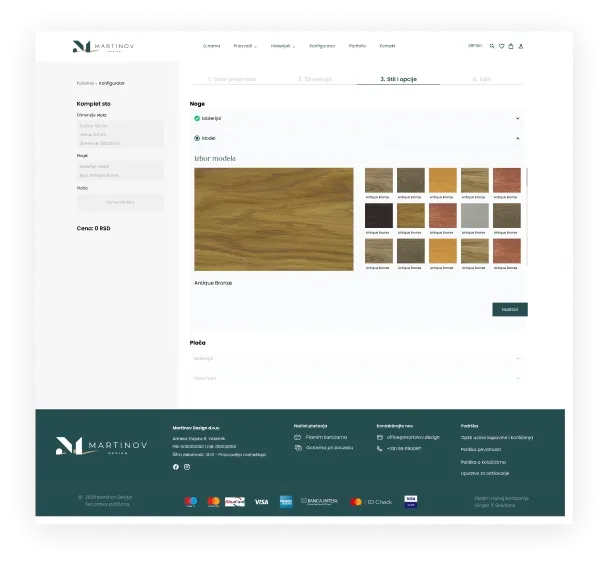Screen dimensions: 609x565
Task: Click the large Antique Bronze wood preview image
Action: (x=274, y=219)
